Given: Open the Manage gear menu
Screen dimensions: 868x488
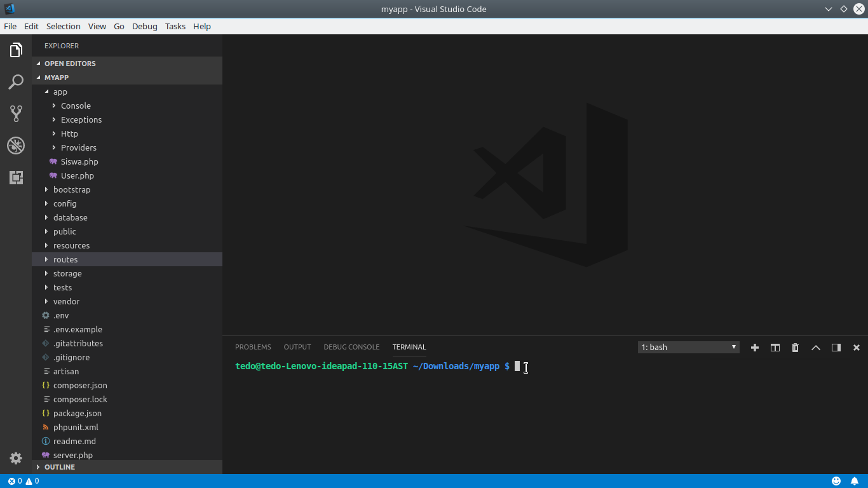Looking at the screenshot, I should (16, 458).
